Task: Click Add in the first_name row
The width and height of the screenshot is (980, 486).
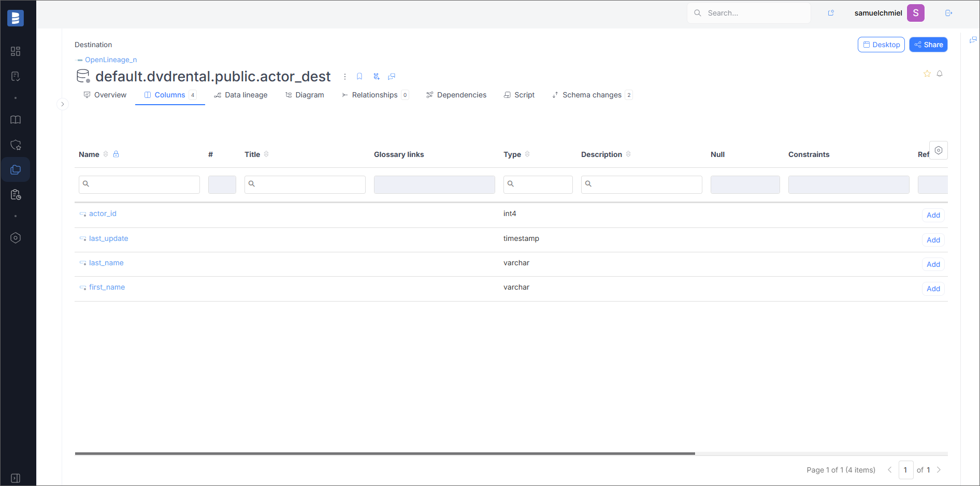Action: 933,289
